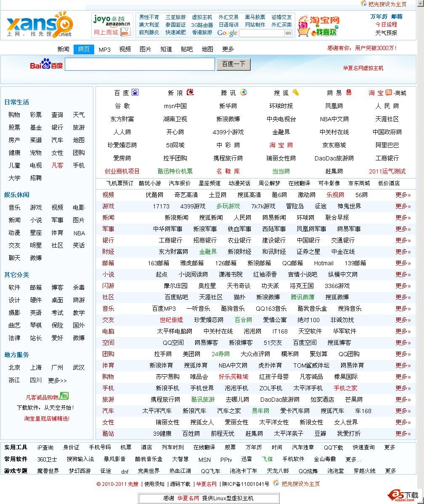Click the 新 badge next to 凡客诚品购物
424x504 pixels.
tap(65, 396)
